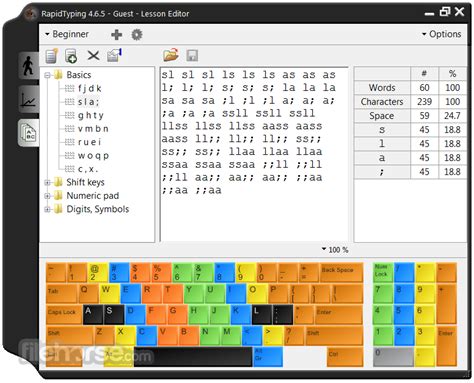Expand the Numeric pad folder
Screen dimensions: 474x383
(x=47, y=196)
